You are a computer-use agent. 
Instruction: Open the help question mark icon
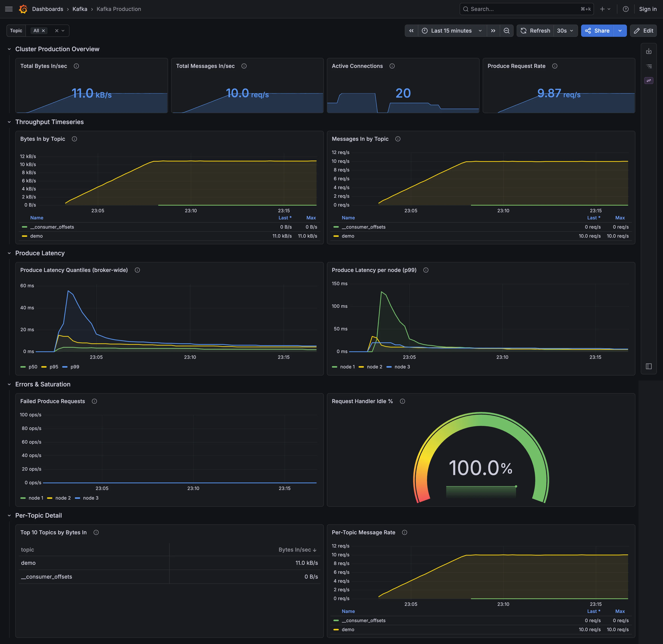click(x=625, y=9)
